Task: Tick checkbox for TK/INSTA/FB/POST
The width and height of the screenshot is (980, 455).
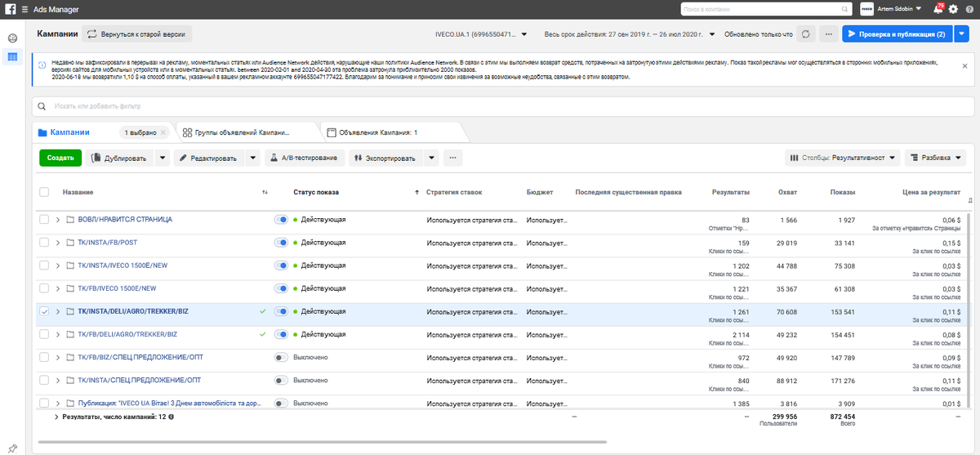Action: (x=44, y=243)
